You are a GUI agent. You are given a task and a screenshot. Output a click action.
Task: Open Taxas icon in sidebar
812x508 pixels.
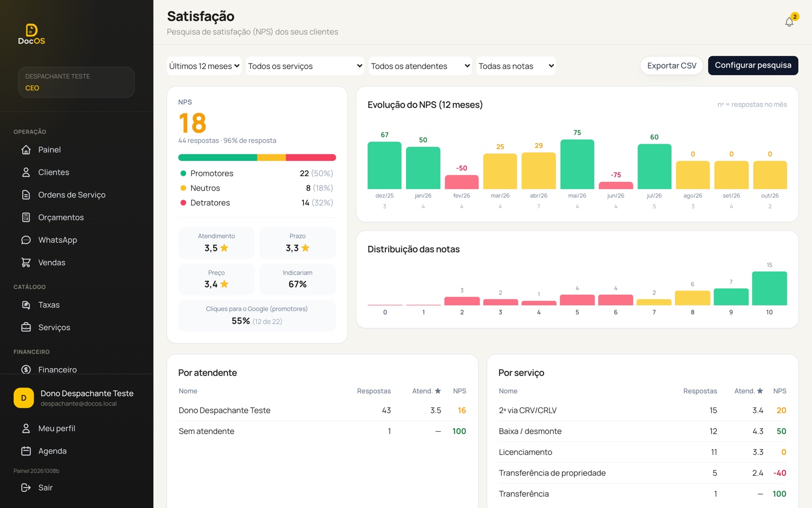click(x=26, y=305)
